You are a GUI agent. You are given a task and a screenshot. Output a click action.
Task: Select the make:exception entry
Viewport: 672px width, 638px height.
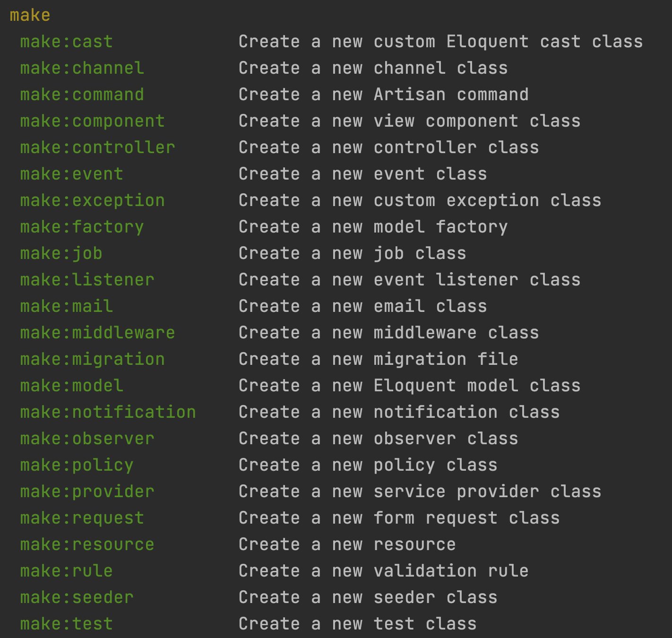point(93,200)
